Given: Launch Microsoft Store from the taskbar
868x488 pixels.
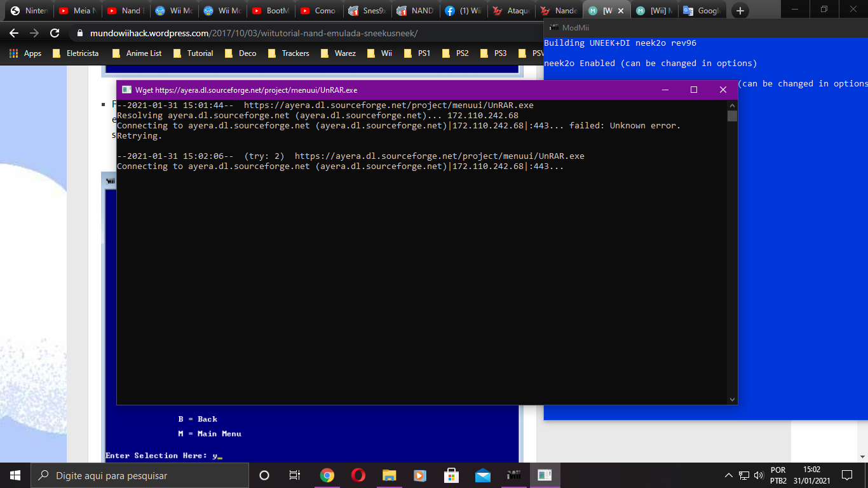Looking at the screenshot, I should click(x=451, y=475).
